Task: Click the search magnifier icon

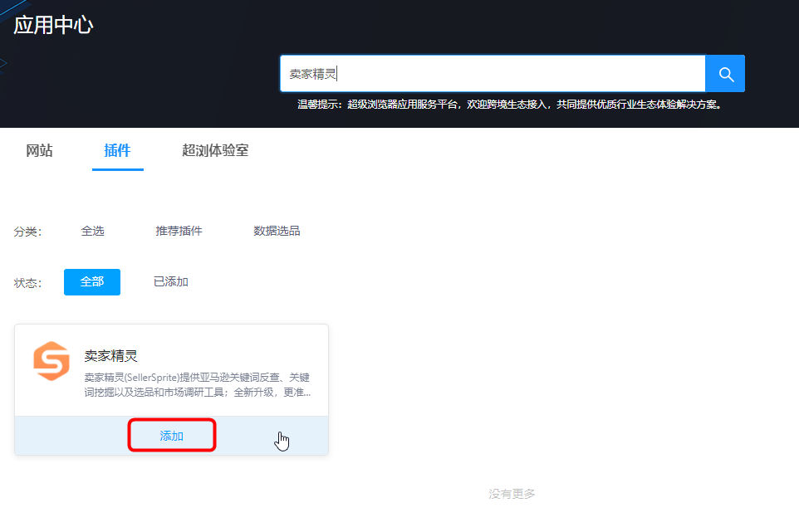Action: pos(724,73)
